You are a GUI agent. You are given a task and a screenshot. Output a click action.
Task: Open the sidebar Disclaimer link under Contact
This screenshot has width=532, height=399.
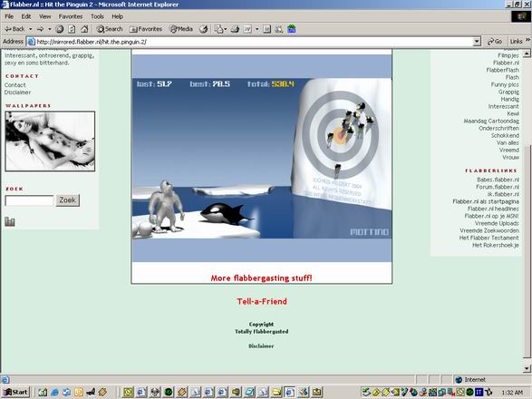click(17, 92)
